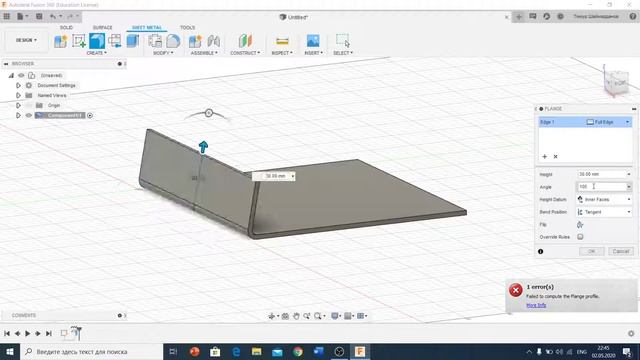This screenshot has height=360, width=640.
Task: Click the Measure icon in Inspect
Action: (282, 41)
